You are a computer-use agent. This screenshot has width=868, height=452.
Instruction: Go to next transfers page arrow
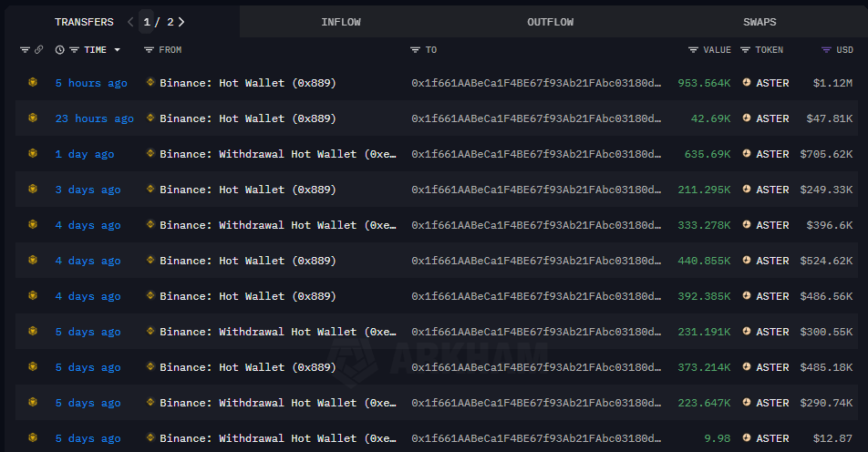(181, 22)
